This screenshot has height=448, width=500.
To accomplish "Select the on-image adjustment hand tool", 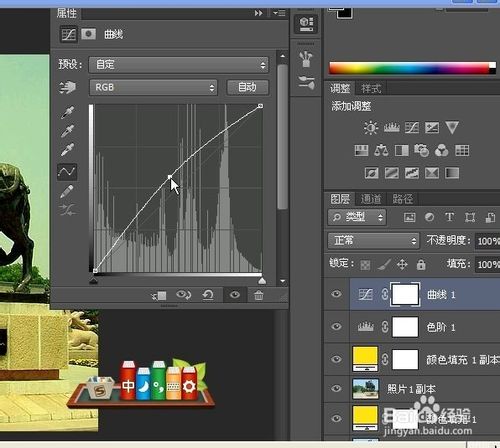I will 68,87.
